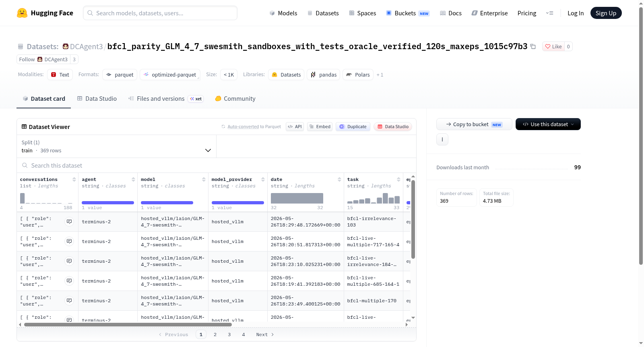This screenshot has width=644, height=347.
Task: Open the Use this dataset dropdown
Action: (x=548, y=124)
